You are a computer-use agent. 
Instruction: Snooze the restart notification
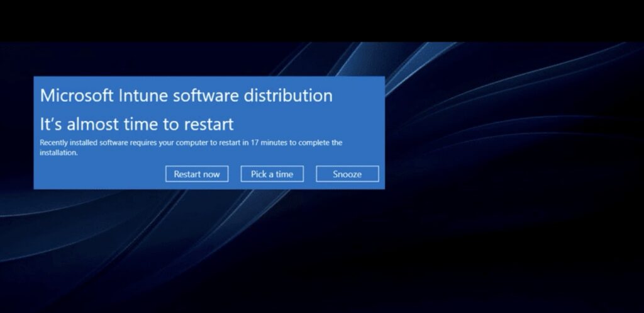347,174
